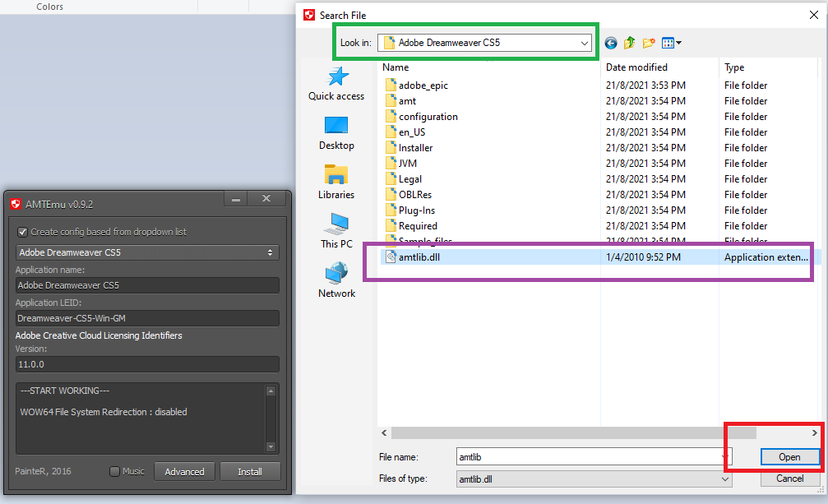This screenshot has width=828, height=504.
Task: Create a new folder
Action: pos(649,43)
